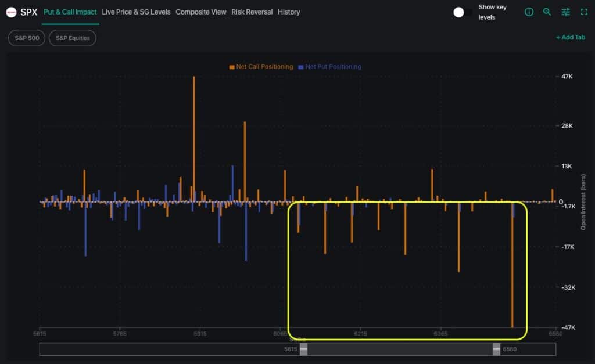Click the + Add Tab link
The image size is (595, 364).
click(x=570, y=38)
